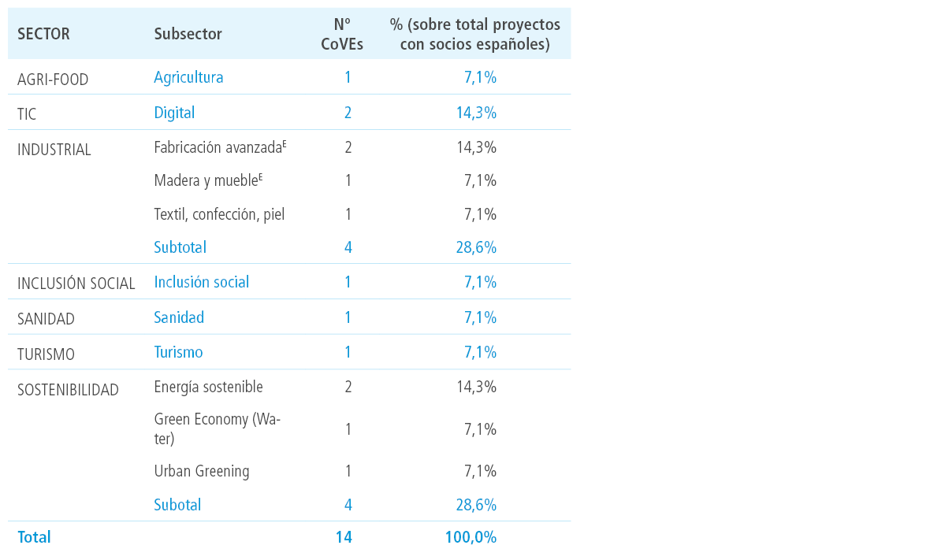Click the Green Economy (Water) entry
The width and height of the screenshot is (930, 560).
point(217,428)
